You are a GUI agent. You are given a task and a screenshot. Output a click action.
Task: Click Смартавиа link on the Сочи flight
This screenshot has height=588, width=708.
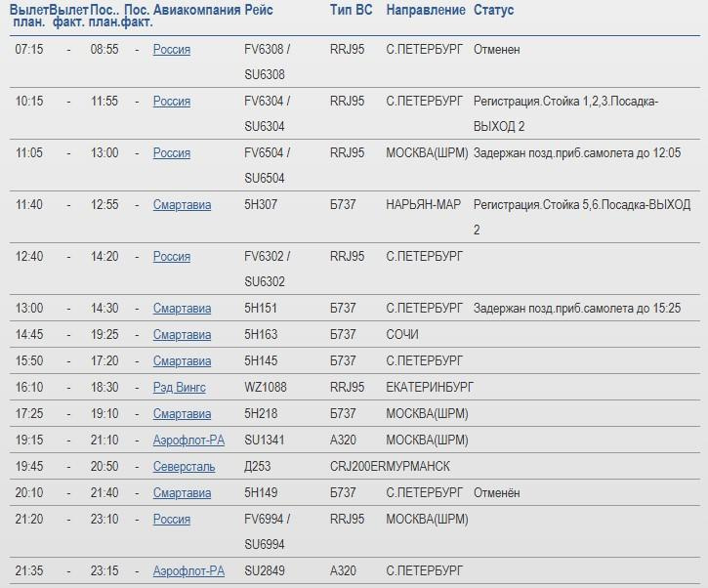coord(182,334)
